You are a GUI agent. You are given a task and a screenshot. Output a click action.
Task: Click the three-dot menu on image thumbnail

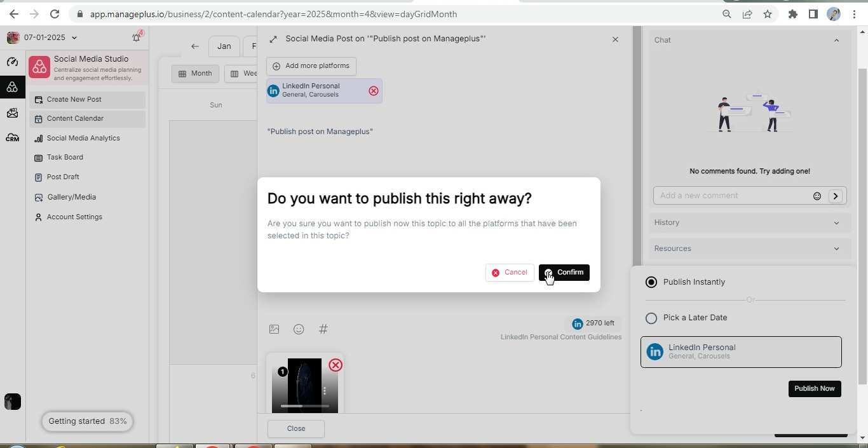pos(325,391)
